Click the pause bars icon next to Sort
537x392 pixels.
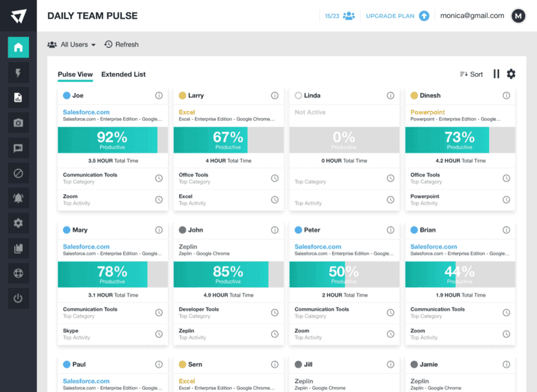pos(497,74)
